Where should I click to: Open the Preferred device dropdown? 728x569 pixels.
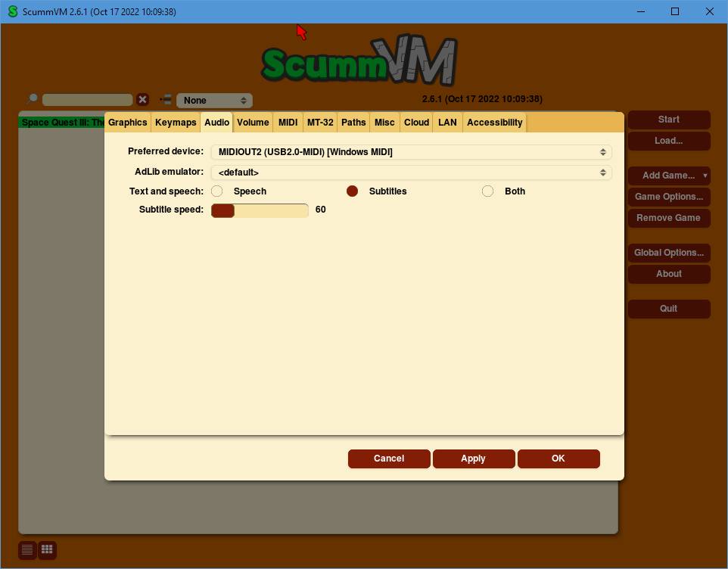click(x=412, y=152)
